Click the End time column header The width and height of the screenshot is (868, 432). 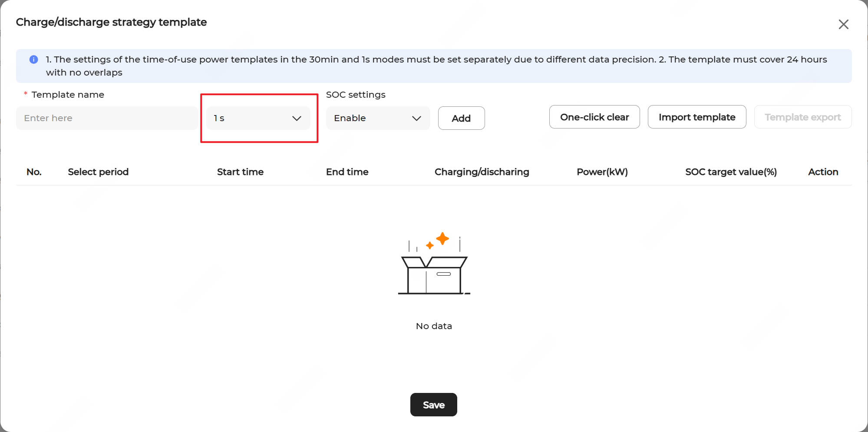tap(347, 172)
